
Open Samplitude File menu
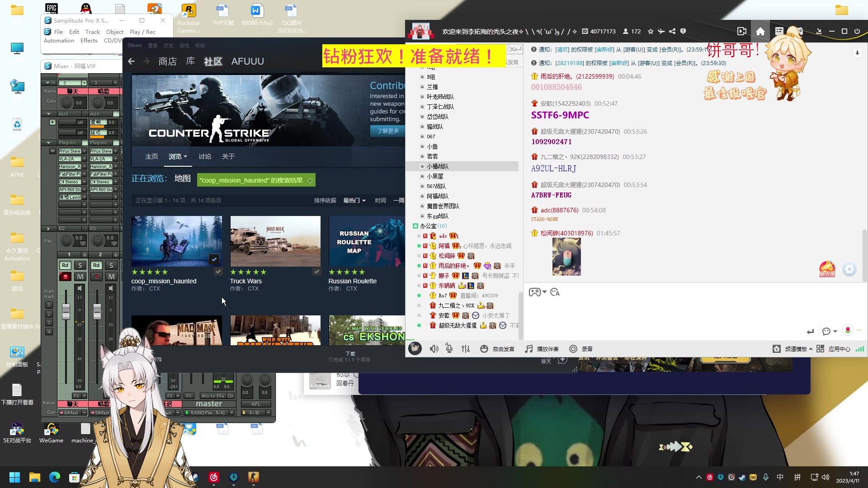(58, 32)
